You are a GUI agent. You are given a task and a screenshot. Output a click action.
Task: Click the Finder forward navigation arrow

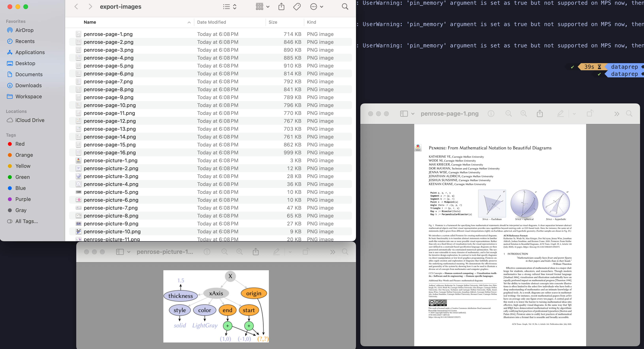coord(90,7)
